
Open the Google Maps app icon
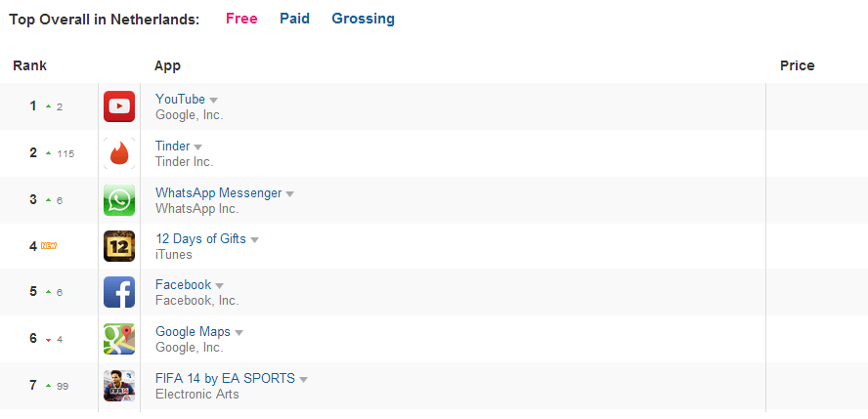[x=119, y=339]
